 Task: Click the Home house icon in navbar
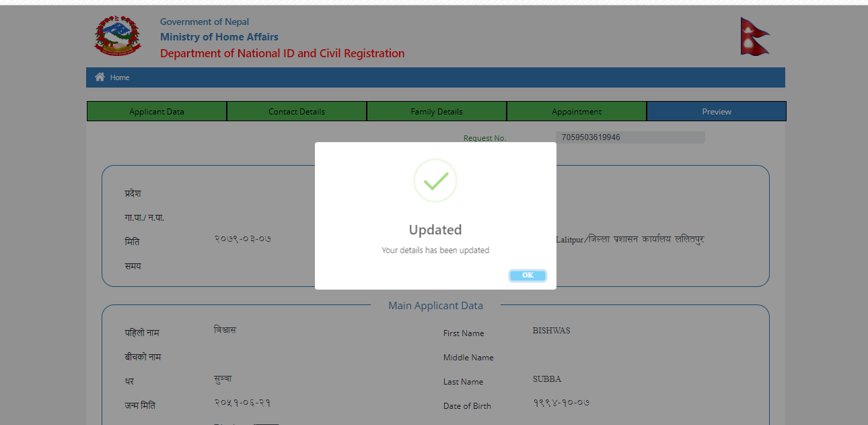click(x=98, y=77)
